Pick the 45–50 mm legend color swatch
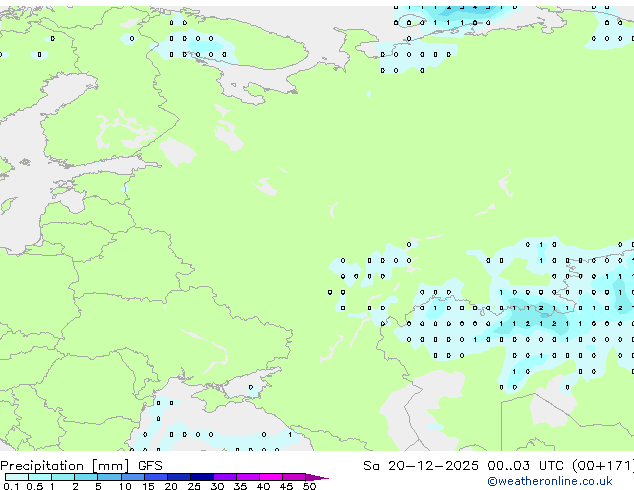Image resolution: width=634 pixels, height=490 pixels. pyautogui.click(x=294, y=477)
